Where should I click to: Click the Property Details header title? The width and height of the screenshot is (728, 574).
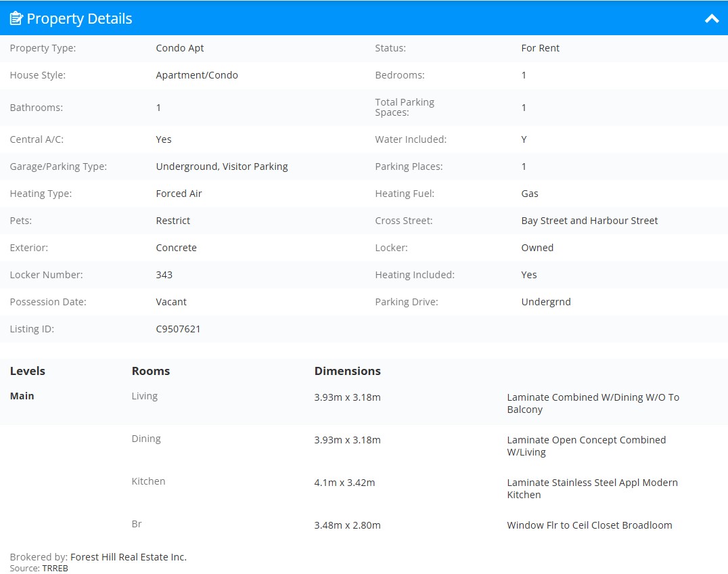pos(79,18)
